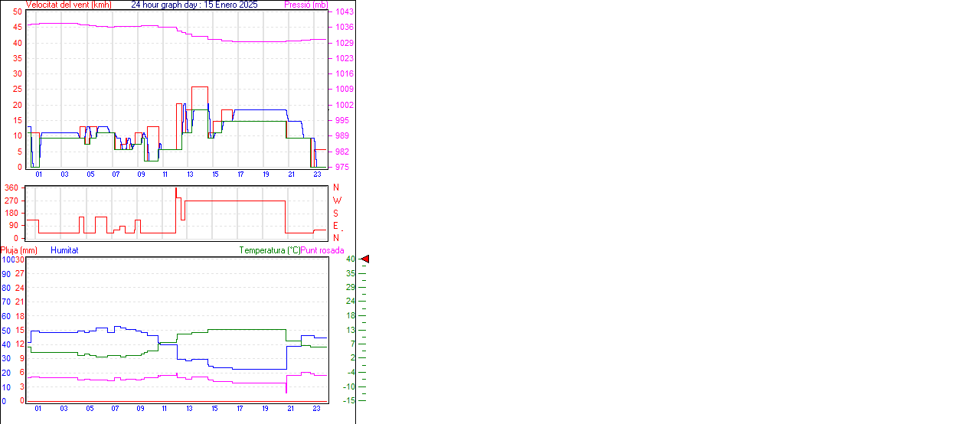980x424 pixels.
Task: Click the 1043 value on pressure axis
Action: [344, 12]
